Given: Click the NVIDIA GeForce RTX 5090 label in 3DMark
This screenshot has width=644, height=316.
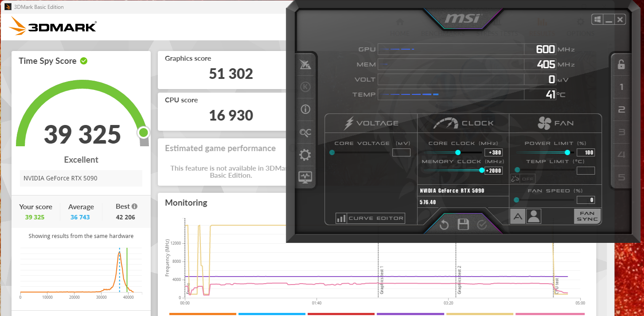Looking at the screenshot, I should 61,178.
